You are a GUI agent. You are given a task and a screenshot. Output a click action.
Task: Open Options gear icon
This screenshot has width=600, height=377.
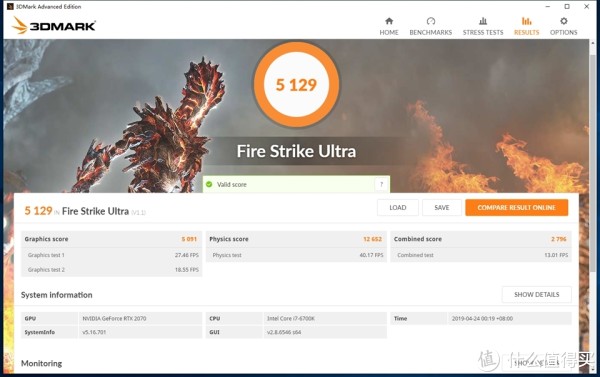pyautogui.click(x=563, y=21)
